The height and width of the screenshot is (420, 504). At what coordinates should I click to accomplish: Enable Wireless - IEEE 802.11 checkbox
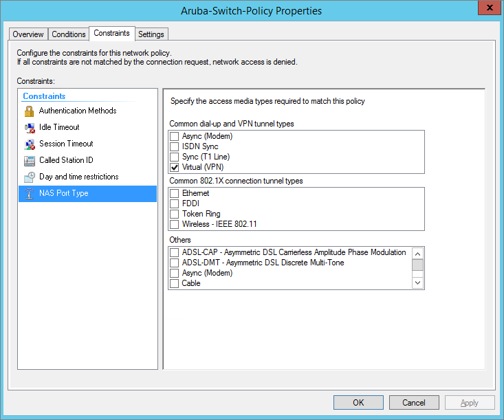pos(174,224)
